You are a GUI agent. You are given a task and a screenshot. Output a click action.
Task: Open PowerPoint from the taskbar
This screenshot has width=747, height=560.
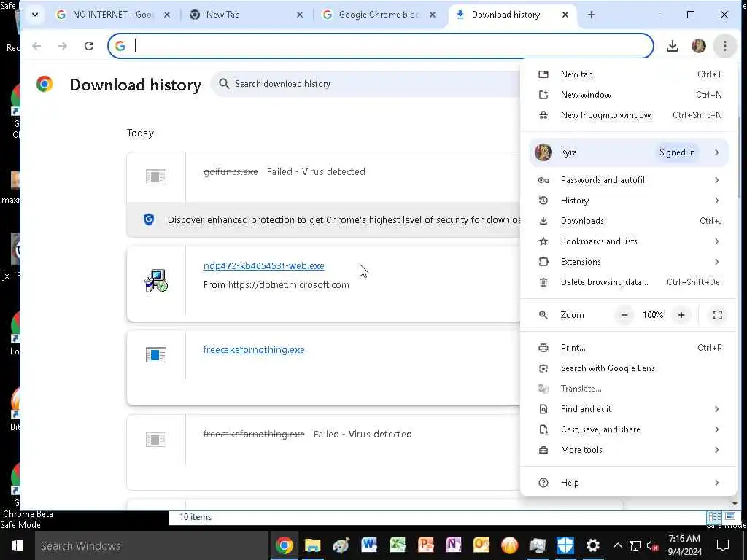click(425, 545)
